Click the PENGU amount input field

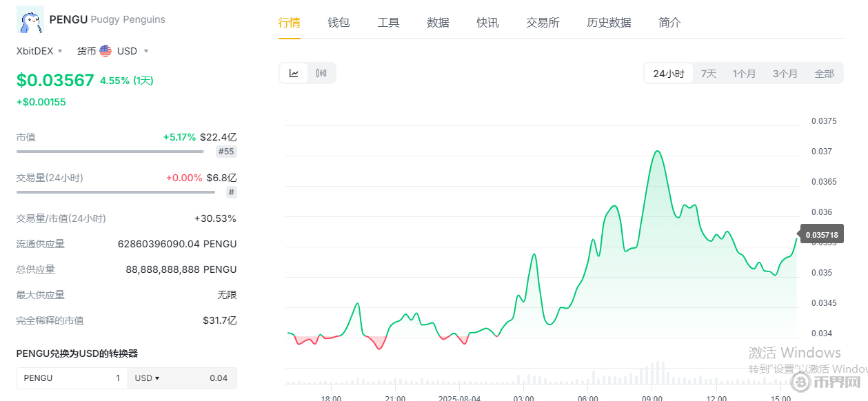click(x=72, y=378)
